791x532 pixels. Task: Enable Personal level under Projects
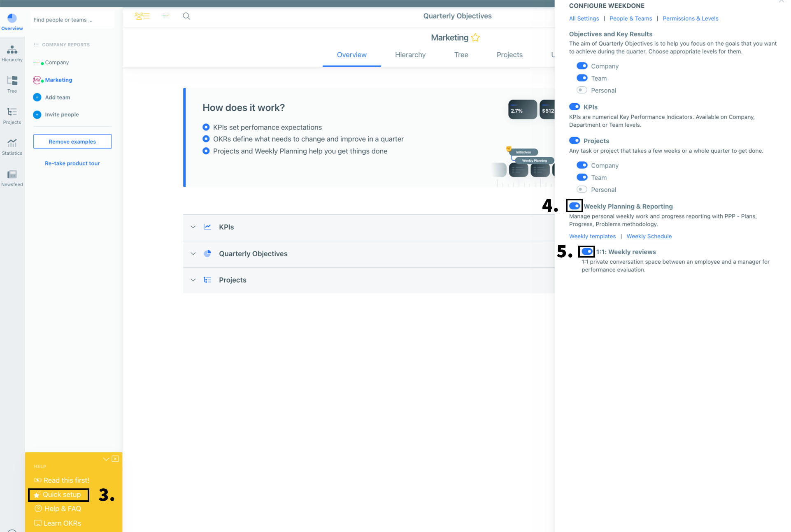pyautogui.click(x=582, y=189)
